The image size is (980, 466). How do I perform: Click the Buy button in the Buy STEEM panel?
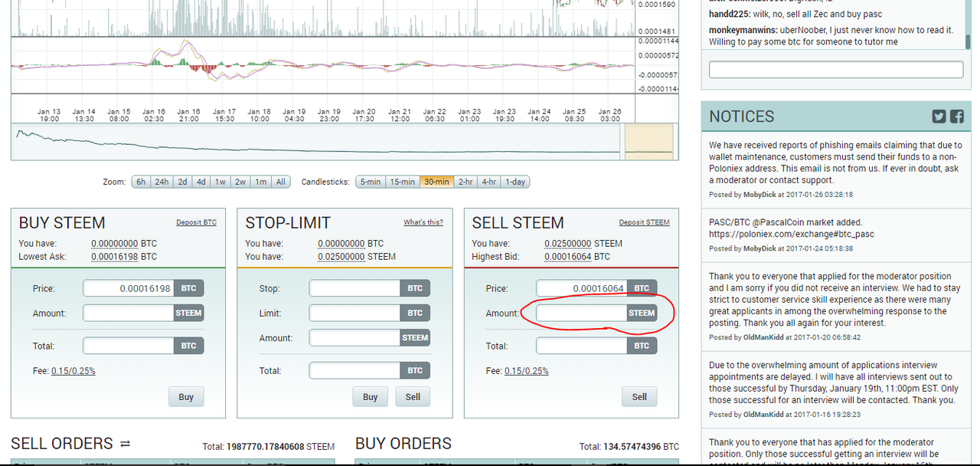[186, 397]
